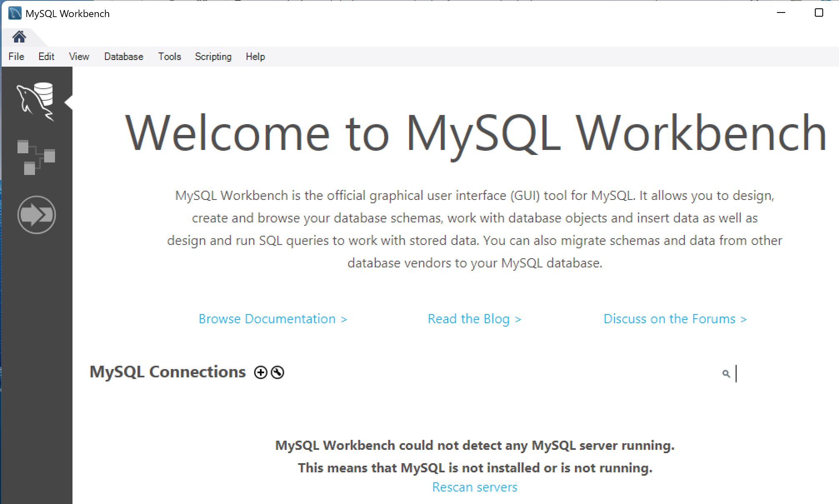
Task: Open the Edit menu
Action: coord(46,57)
